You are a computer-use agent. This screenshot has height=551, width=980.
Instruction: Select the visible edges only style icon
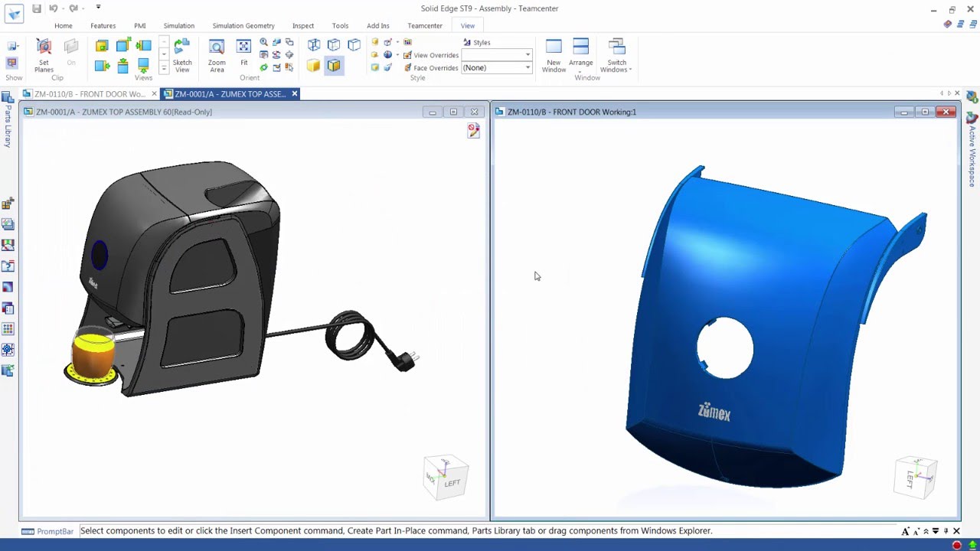(354, 45)
